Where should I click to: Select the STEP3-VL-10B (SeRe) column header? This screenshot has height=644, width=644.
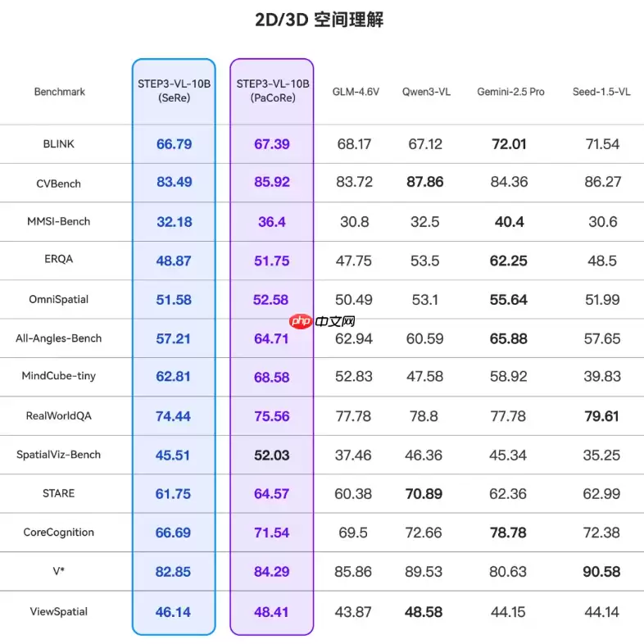(x=174, y=91)
